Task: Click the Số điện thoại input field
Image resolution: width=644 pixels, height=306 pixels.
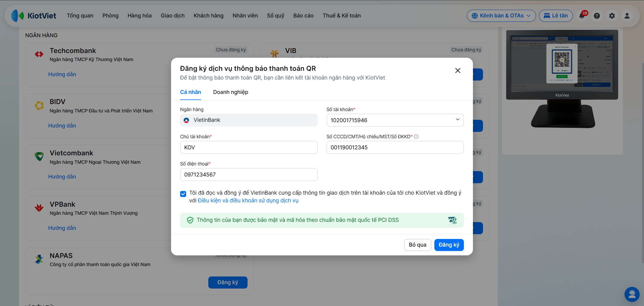Action: (249, 174)
